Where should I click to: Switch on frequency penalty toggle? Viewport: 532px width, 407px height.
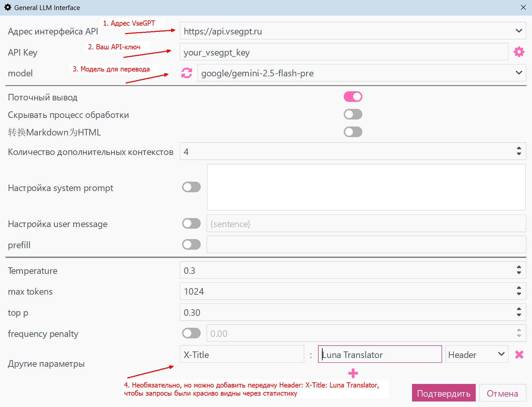point(191,333)
